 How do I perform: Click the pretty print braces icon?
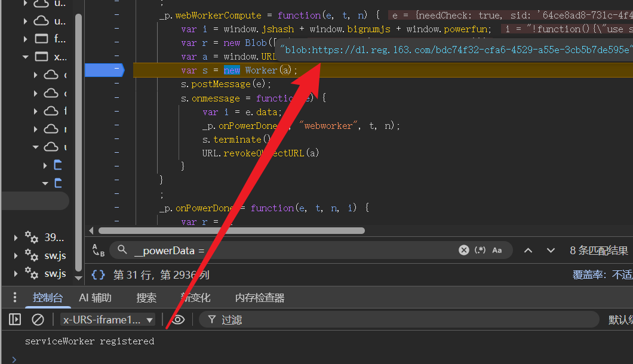pos(98,275)
